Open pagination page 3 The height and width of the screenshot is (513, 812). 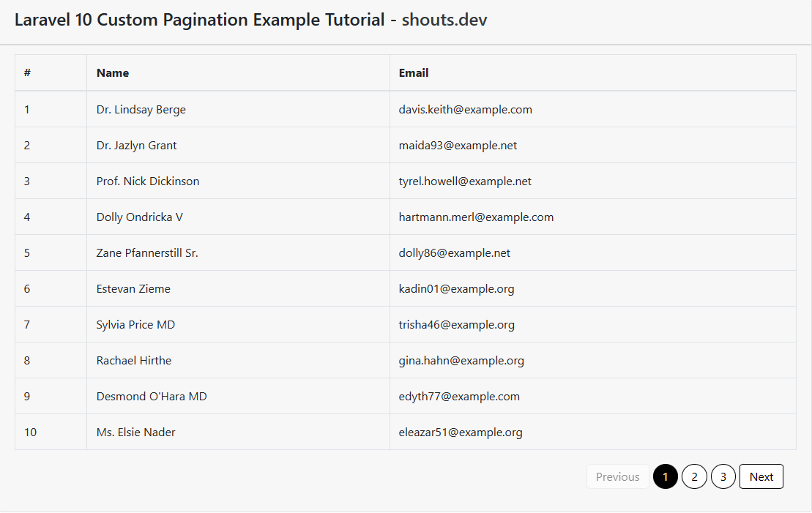coord(723,476)
